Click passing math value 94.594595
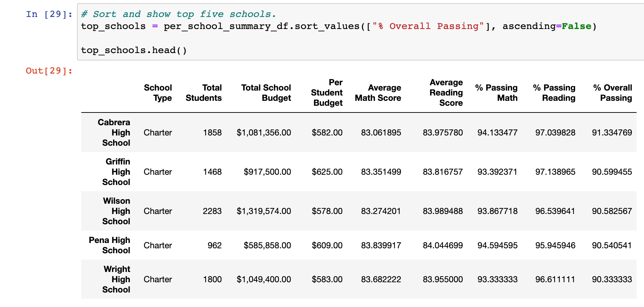Screen dimensions: 644x307 point(497,245)
